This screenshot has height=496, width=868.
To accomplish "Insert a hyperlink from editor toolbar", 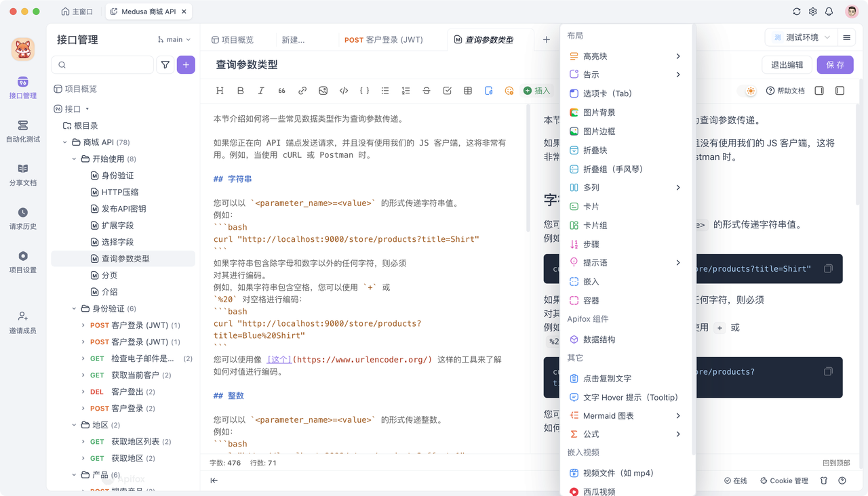I will point(302,91).
